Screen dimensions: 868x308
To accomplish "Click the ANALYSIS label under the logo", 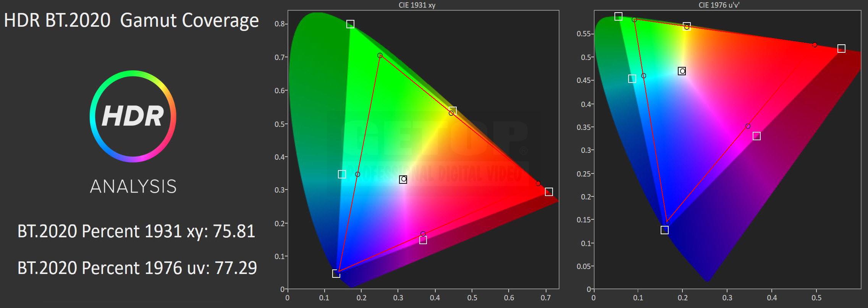I will 133,186.
